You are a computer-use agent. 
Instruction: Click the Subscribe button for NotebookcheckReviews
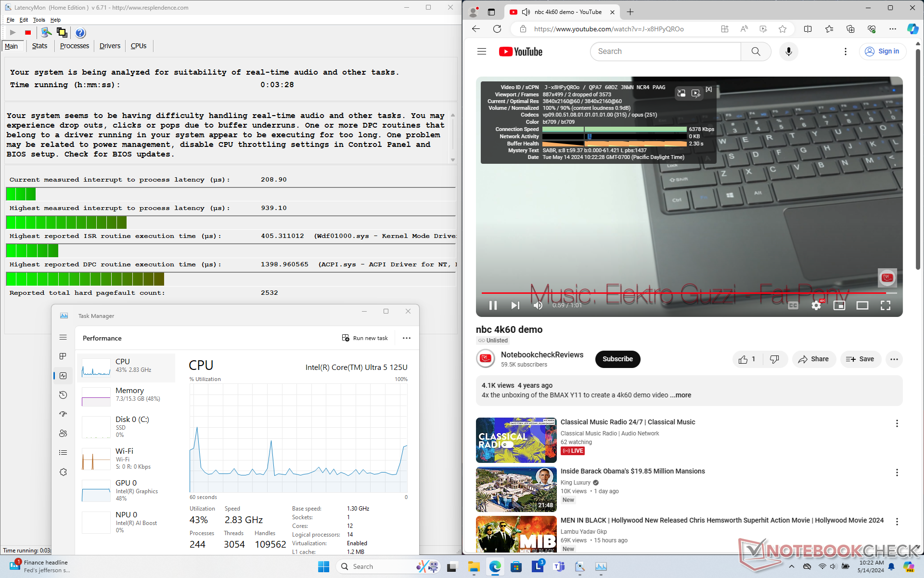(x=617, y=359)
